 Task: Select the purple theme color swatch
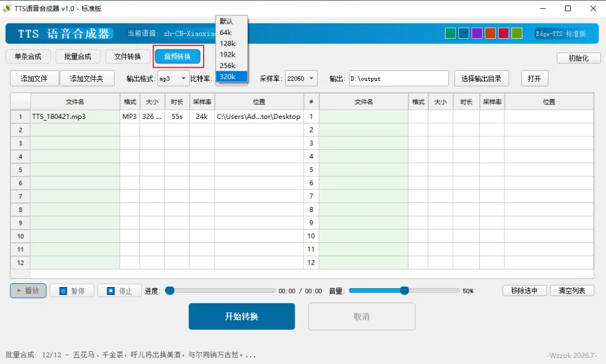tap(477, 33)
